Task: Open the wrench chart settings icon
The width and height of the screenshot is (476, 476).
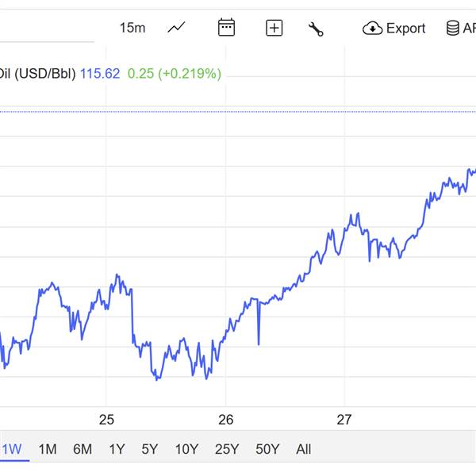Action: pos(316,29)
